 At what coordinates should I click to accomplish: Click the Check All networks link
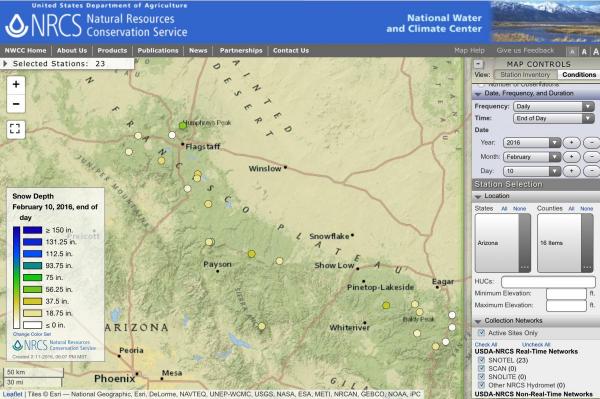[486, 344]
